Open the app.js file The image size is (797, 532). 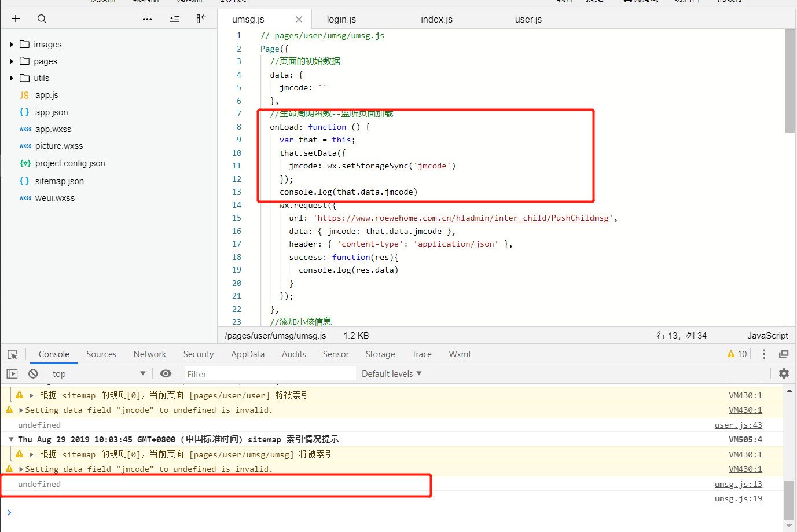[47, 95]
